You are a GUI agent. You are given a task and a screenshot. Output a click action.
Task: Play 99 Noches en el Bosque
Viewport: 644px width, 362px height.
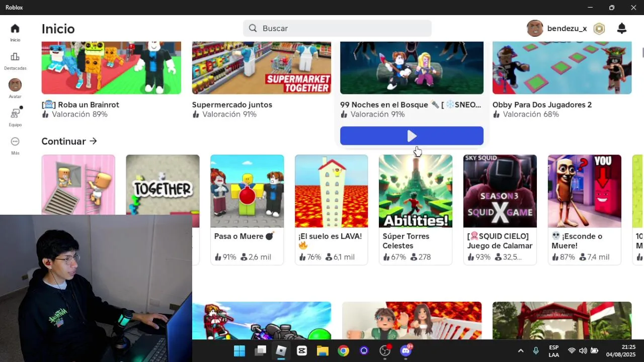click(412, 136)
